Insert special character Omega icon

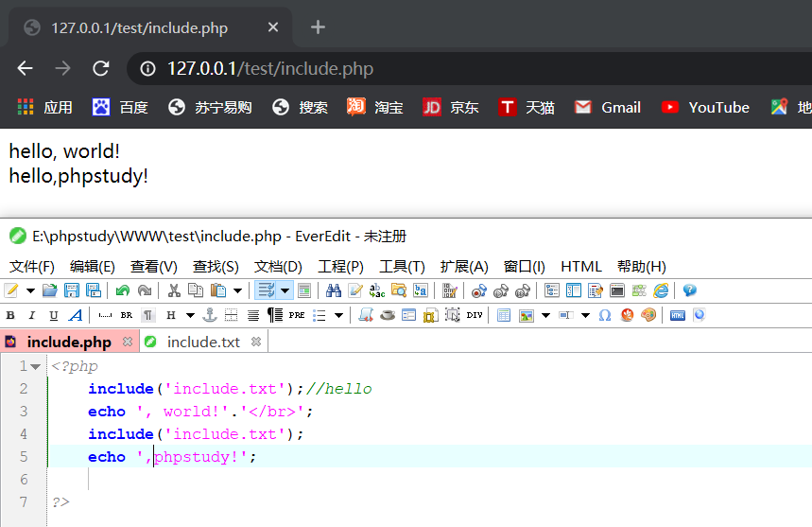(605, 315)
